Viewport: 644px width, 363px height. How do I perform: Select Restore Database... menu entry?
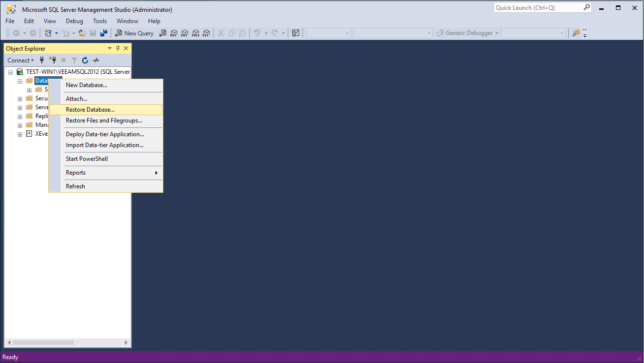106,110
